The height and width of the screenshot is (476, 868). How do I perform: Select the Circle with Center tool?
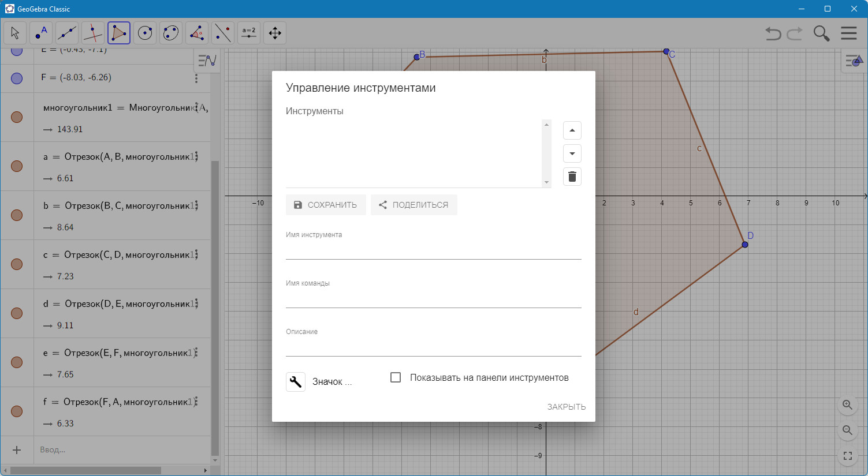coord(145,33)
